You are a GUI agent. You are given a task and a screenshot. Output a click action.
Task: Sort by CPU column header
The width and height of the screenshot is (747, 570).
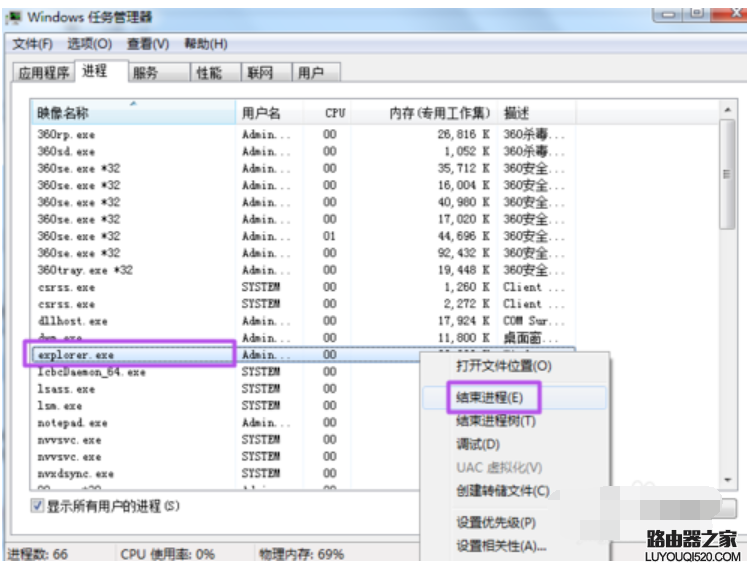coord(326,112)
